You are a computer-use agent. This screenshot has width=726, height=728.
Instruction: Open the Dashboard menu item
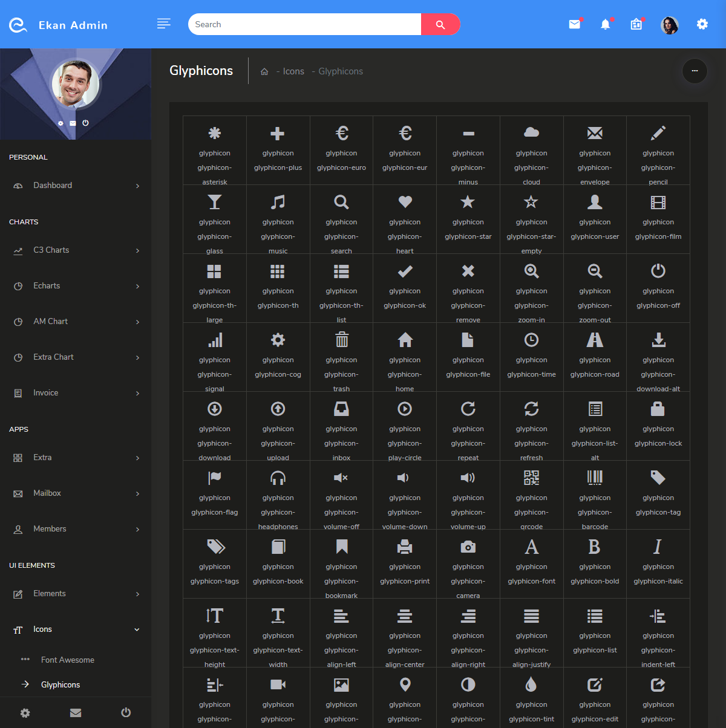[x=53, y=185]
